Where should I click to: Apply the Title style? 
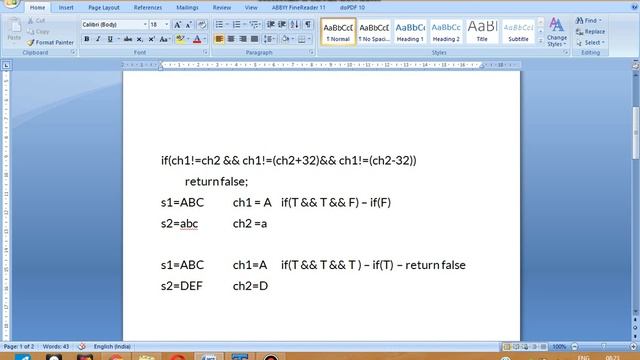click(482, 31)
